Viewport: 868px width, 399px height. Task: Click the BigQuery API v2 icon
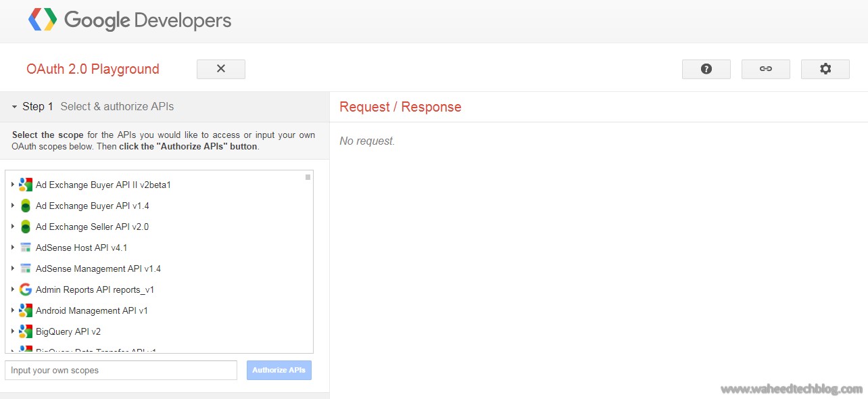25,331
